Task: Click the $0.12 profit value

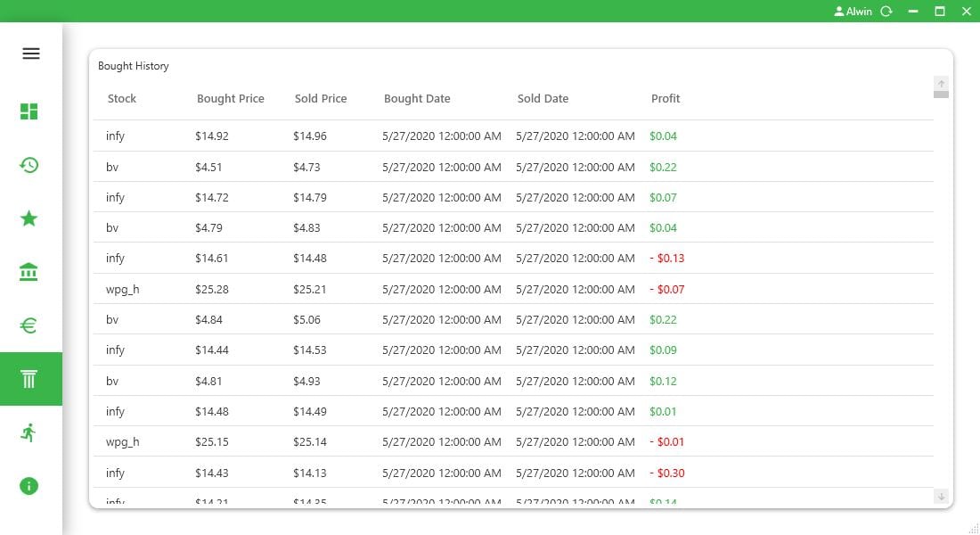Action: click(x=663, y=382)
